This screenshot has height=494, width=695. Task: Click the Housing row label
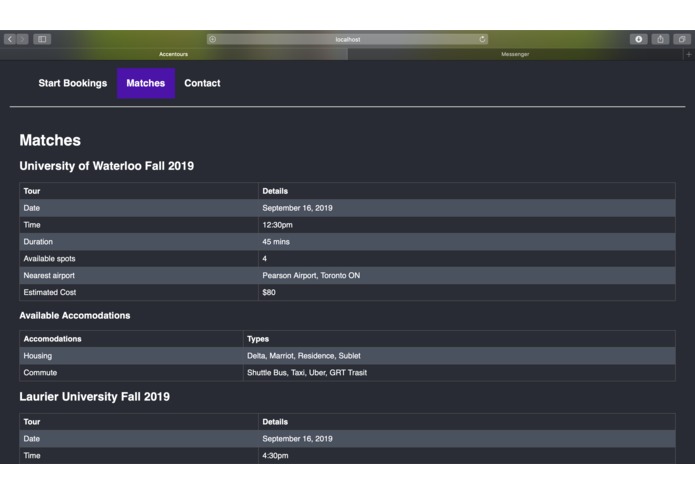coord(38,356)
